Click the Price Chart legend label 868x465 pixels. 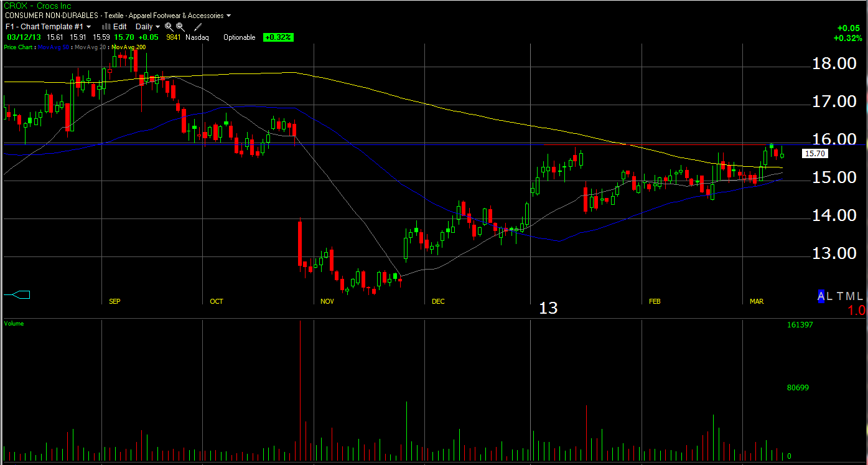(x=19, y=47)
